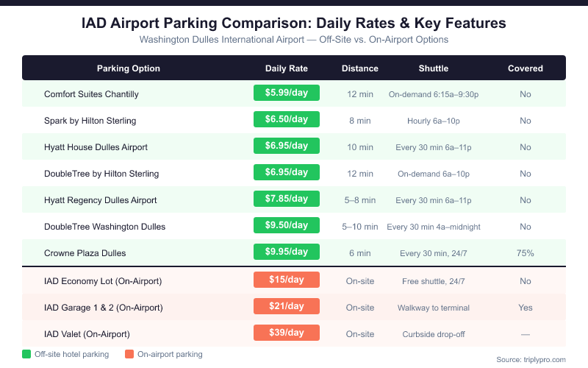The image size is (588, 368).
Task: Select the $6.50/day price for Spark by Hilton
Action: [x=287, y=120]
